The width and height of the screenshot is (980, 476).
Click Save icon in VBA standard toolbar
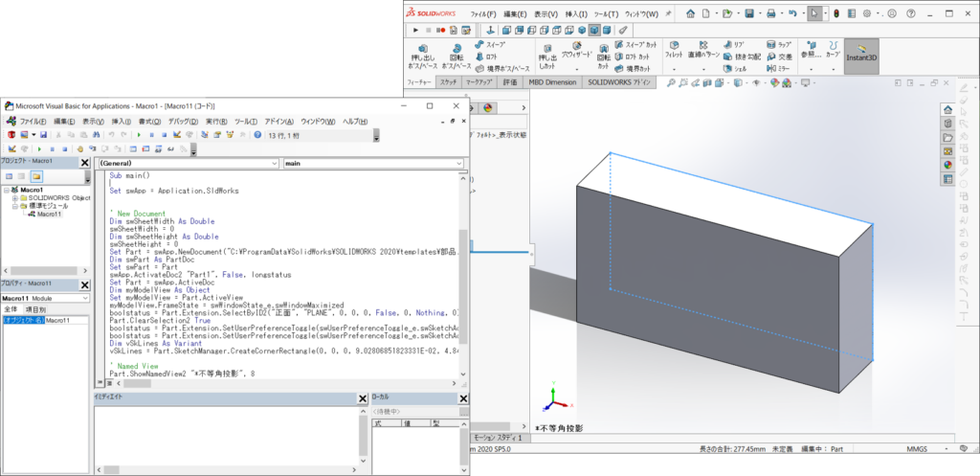point(43,134)
